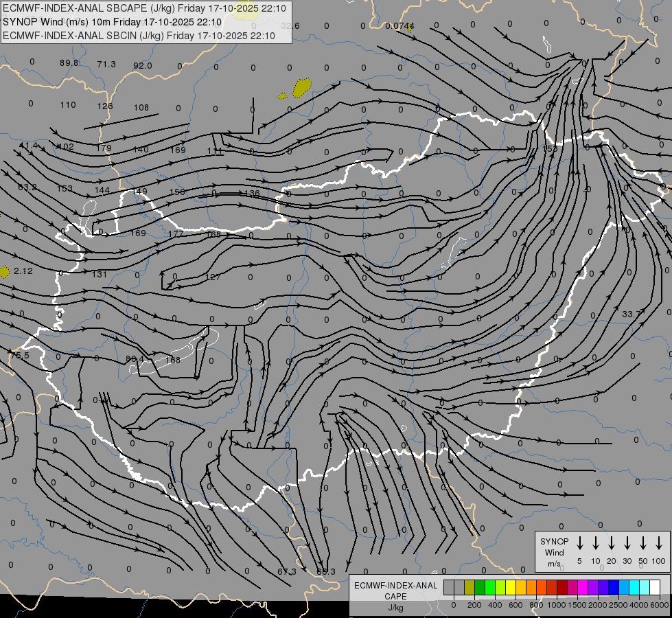Click the J/kg unit label in legend
The height and width of the screenshot is (618, 672).
[395, 608]
